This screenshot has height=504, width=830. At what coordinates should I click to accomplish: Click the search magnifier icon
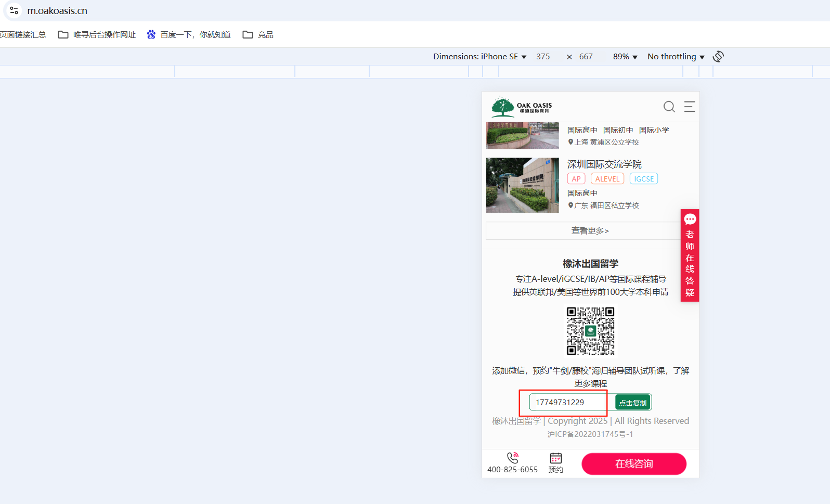click(x=669, y=107)
